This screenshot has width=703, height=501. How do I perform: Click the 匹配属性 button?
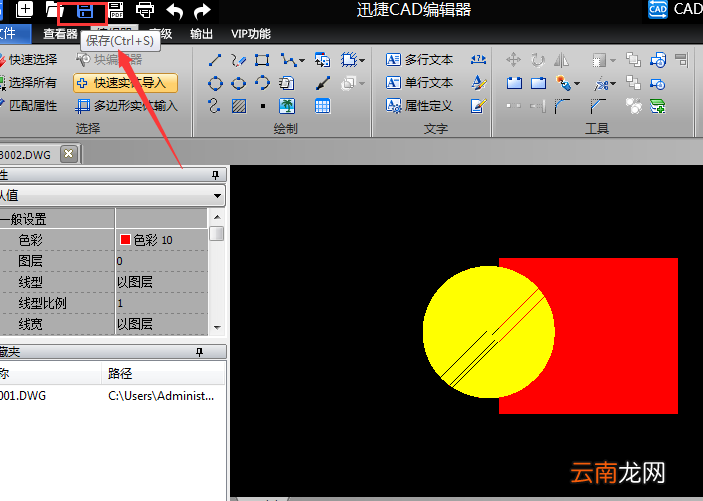click(x=29, y=106)
